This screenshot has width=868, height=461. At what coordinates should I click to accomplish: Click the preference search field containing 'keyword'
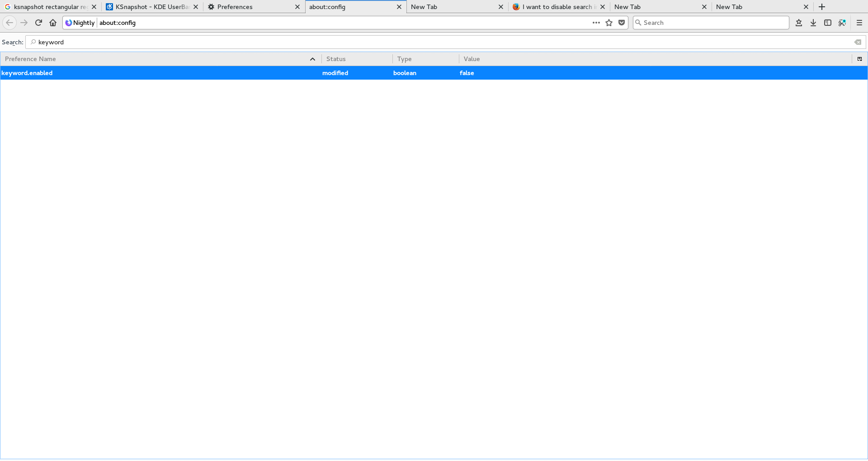445,42
